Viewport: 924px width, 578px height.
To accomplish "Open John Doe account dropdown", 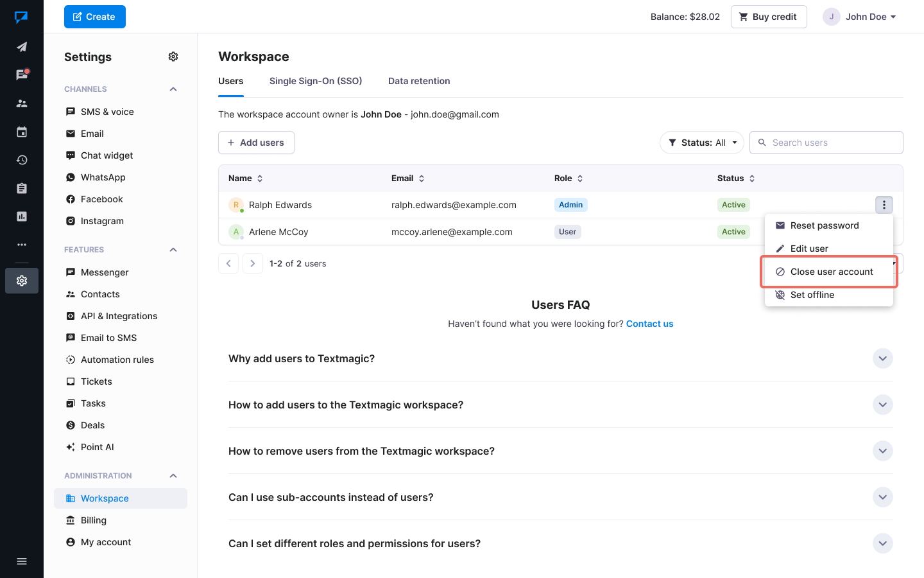I will coord(860,17).
